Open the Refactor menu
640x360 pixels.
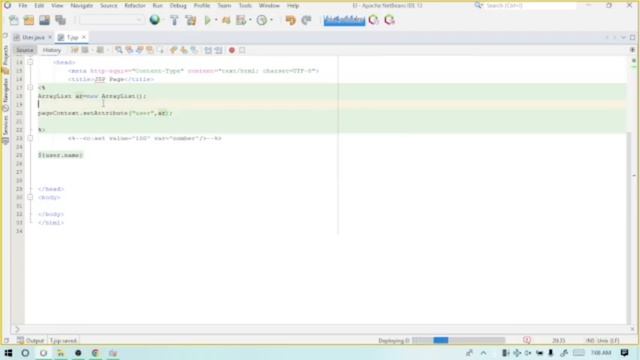135,6
